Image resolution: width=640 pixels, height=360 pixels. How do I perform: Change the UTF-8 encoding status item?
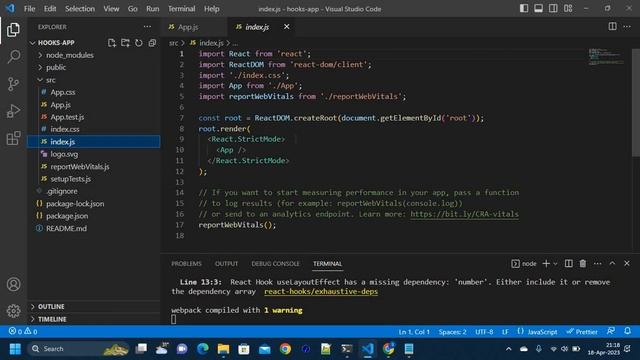(x=484, y=332)
